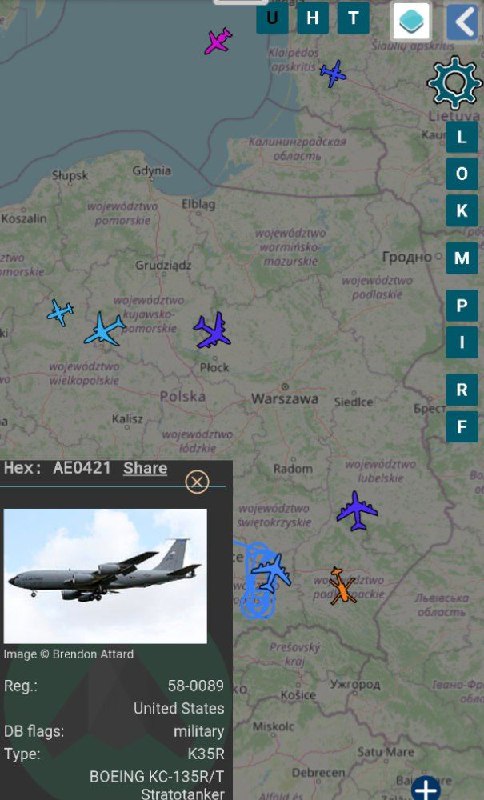
Task: Select the orange helicopter icon near Podkarpackie
Action: [x=342, y=586]
